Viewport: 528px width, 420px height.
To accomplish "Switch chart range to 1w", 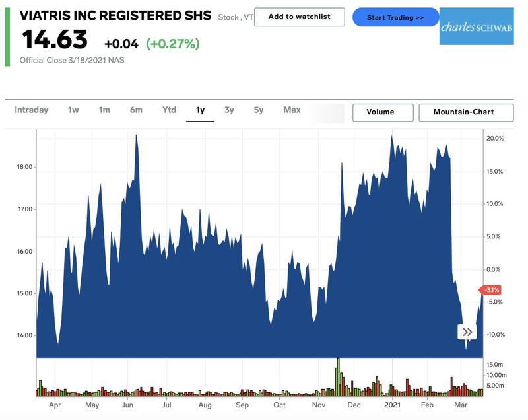I will click(x=73, y=110).
